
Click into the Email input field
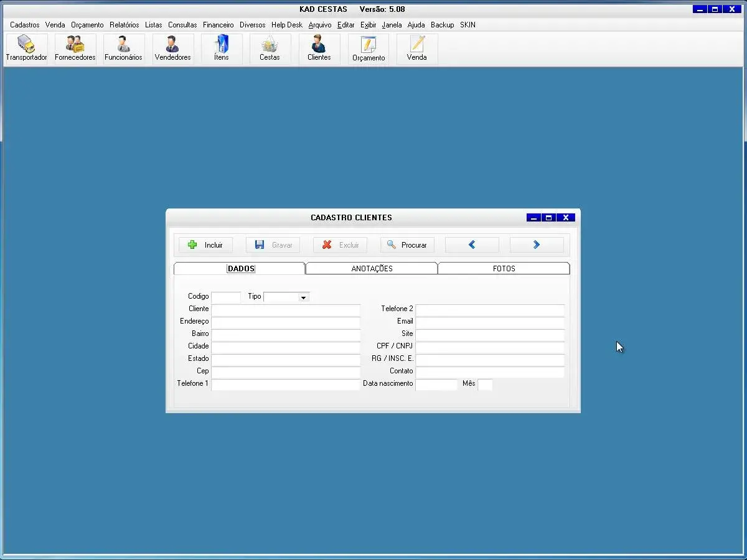pos(489,322)
